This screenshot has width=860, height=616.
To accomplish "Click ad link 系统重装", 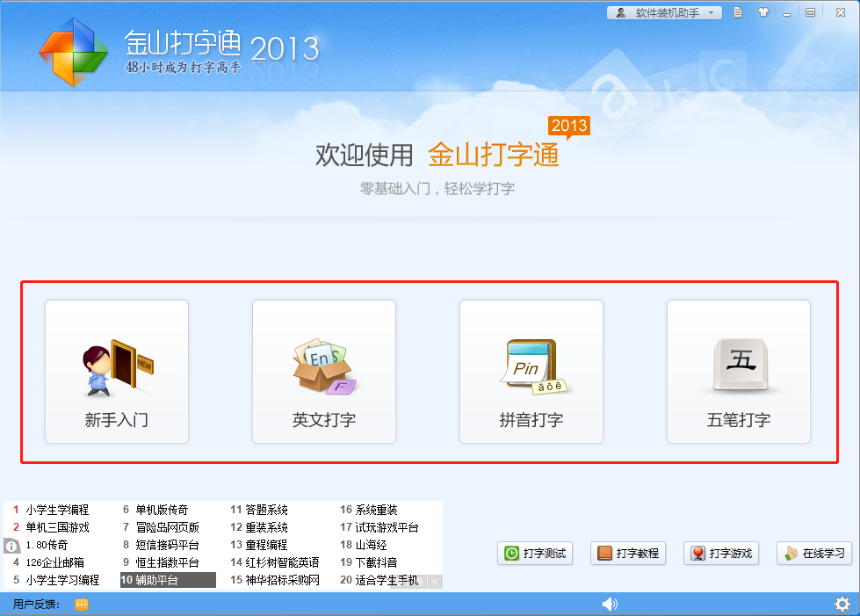I will [x=376, y=510].
